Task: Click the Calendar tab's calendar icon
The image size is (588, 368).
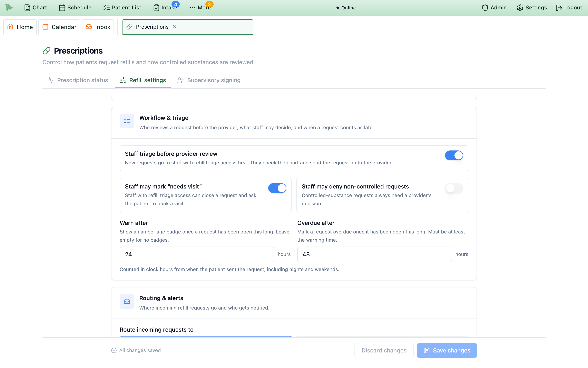Action: pyautogui.click(x=45, y=27)
